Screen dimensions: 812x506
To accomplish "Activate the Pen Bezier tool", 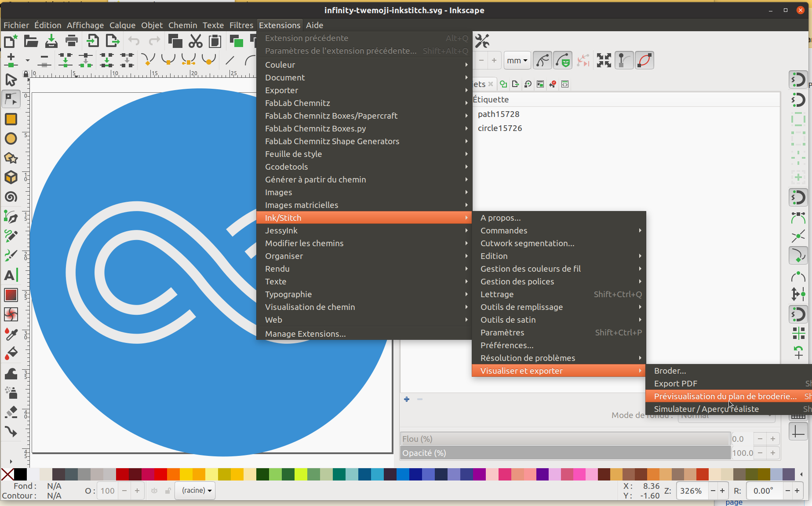I will 11,216.
